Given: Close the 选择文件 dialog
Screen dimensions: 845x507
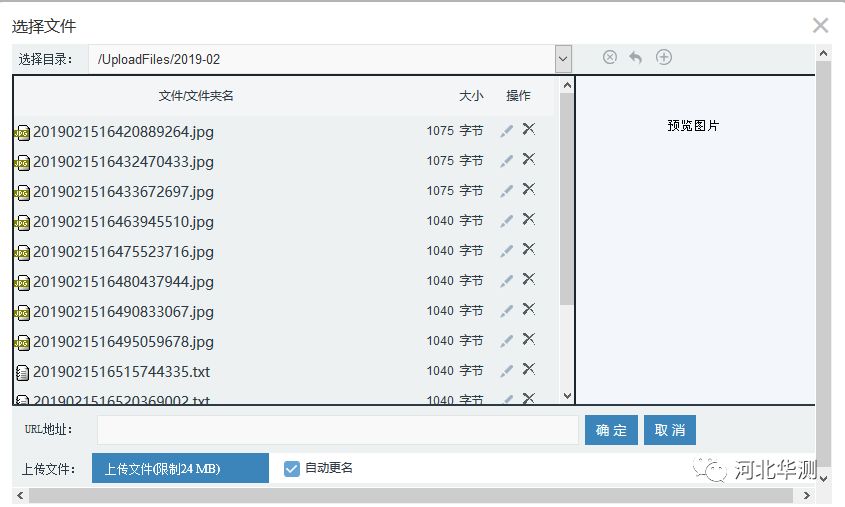Looking at the screenshot, I should click(x=820, y=25).
